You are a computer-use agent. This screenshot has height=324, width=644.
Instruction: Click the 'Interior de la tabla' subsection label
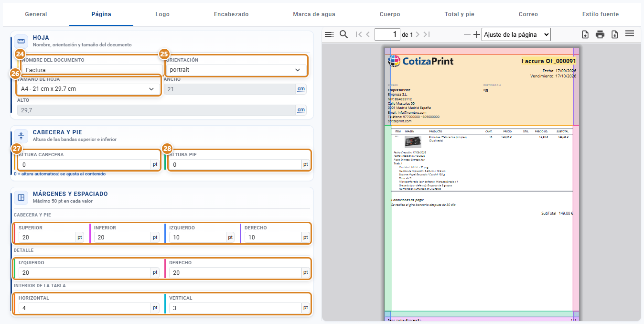tap(40, 286)
